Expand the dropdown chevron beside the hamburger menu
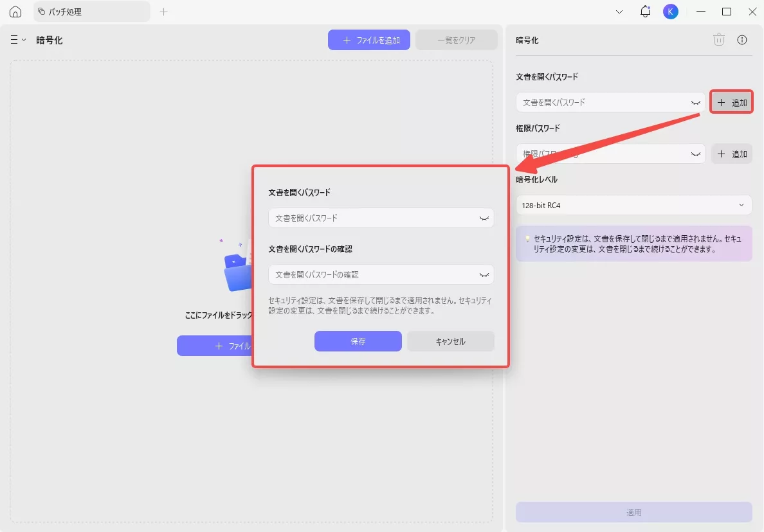This screenshot has width=764, height=532. point(24,39)
